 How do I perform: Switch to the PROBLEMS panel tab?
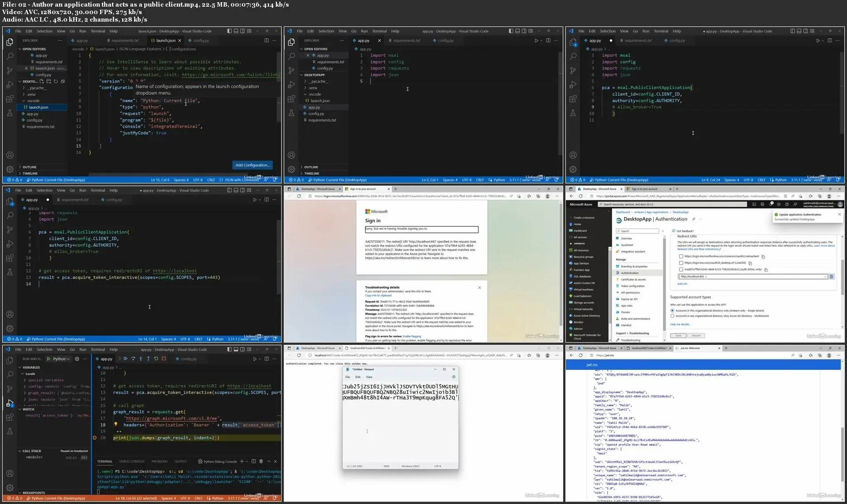(x=159, y=462)
